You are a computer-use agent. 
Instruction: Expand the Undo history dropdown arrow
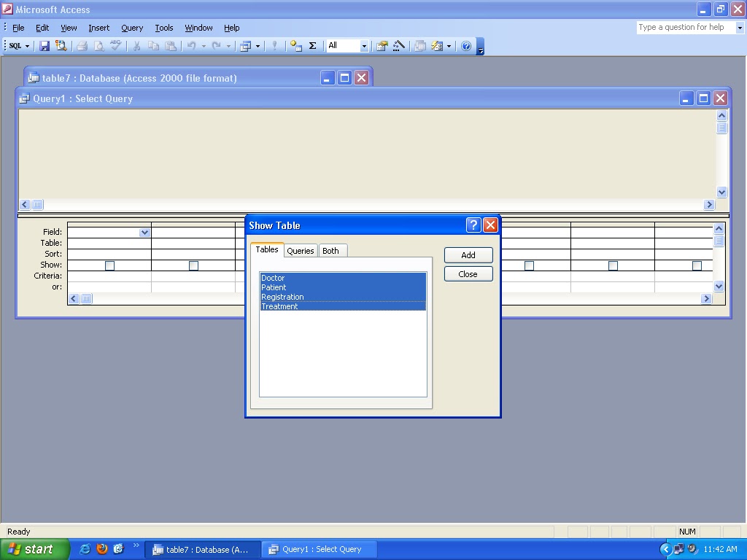pos(204,46)
